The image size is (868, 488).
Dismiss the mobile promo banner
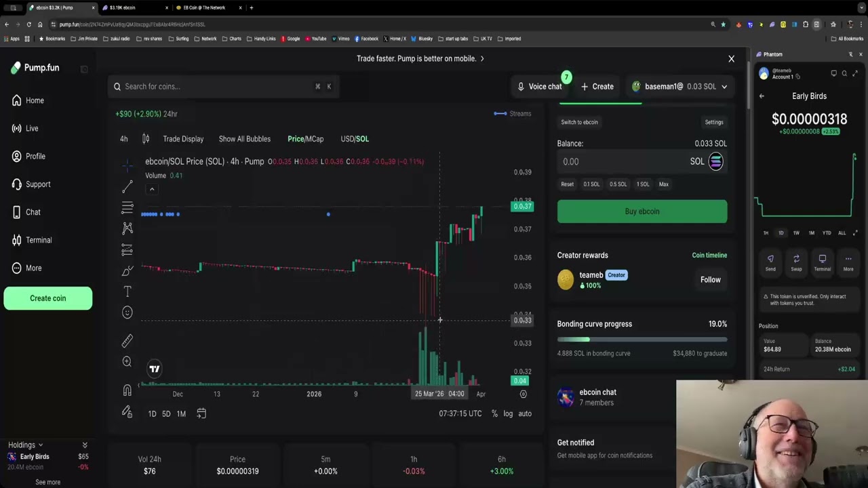coord(731,59)
